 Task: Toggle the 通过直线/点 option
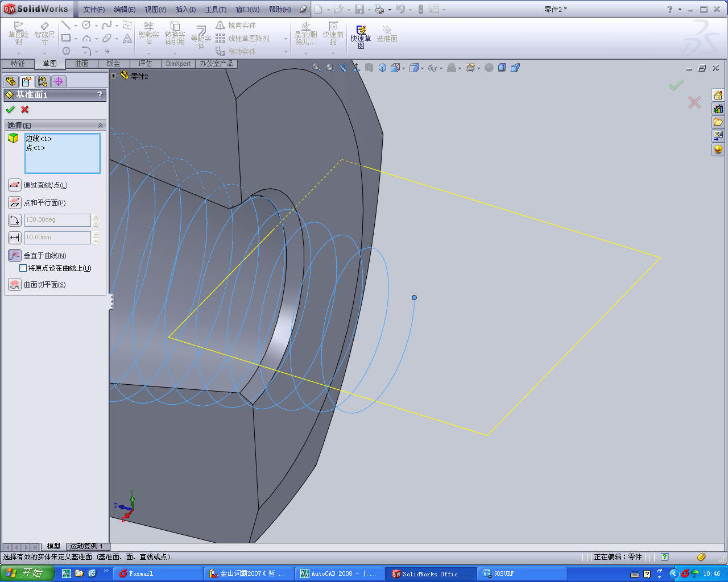coord(15,185)
